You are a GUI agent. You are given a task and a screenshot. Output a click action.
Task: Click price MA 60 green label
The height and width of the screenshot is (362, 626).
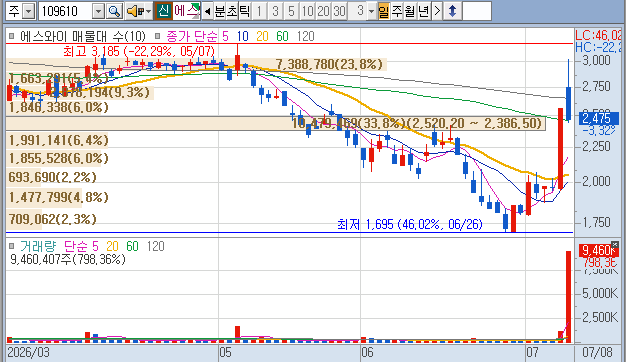pyautogui.click(x=282, y=36)
